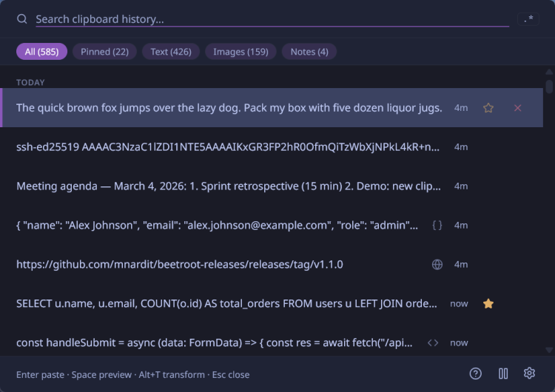Open settings gear icon
The height and width of the screenshot is (392, 555).
[x=529, y=374]
